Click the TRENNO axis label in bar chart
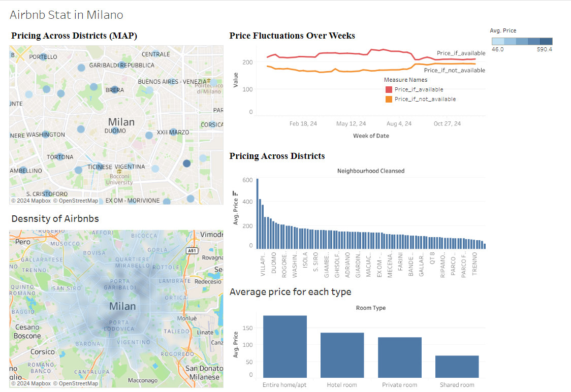 [x=474, y=264]
